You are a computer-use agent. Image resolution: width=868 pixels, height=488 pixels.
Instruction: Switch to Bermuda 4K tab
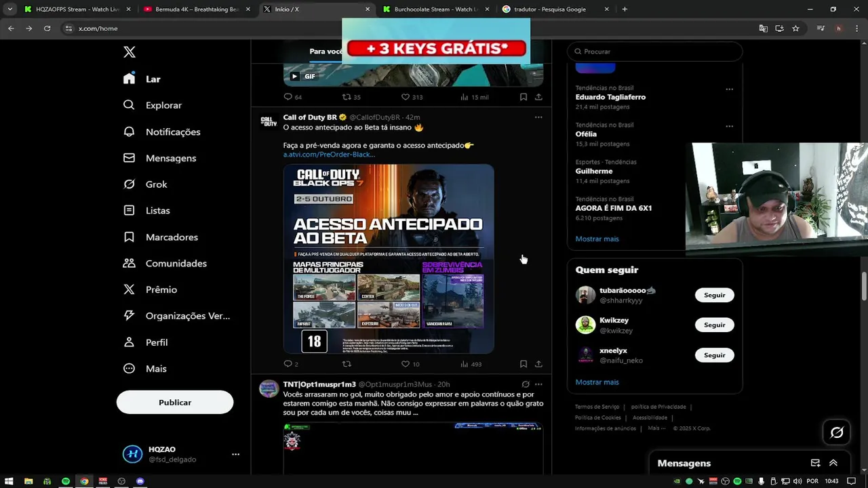click(197, 9)
